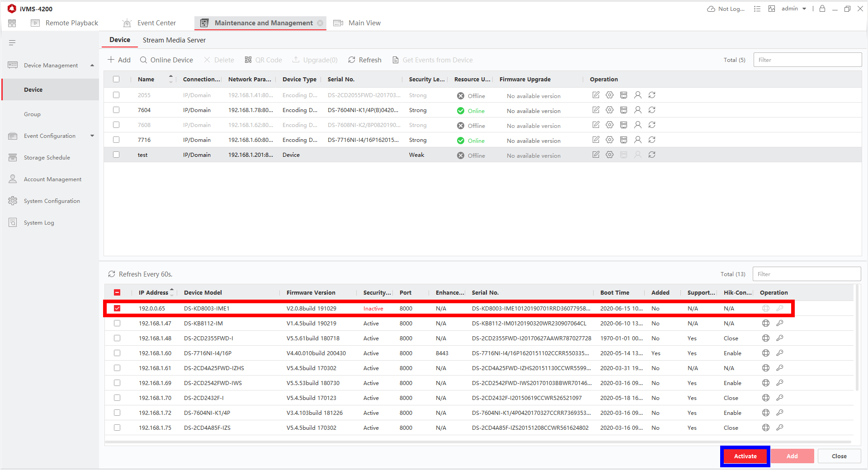
Task: Check the checkbox for device 7604
Action: (x=116, y=110)
